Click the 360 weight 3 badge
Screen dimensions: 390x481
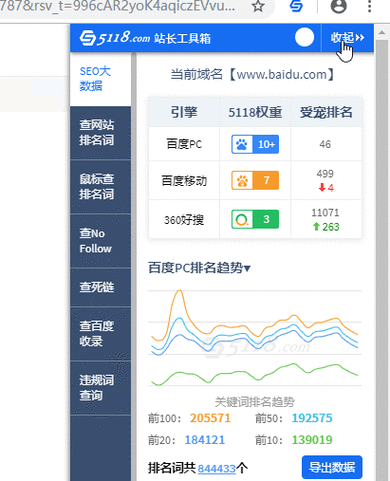[x=255, y=219]
